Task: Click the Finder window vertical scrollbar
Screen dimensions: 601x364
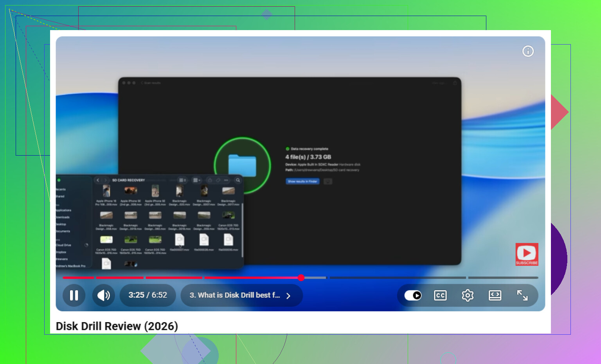Action: (243, 230)
